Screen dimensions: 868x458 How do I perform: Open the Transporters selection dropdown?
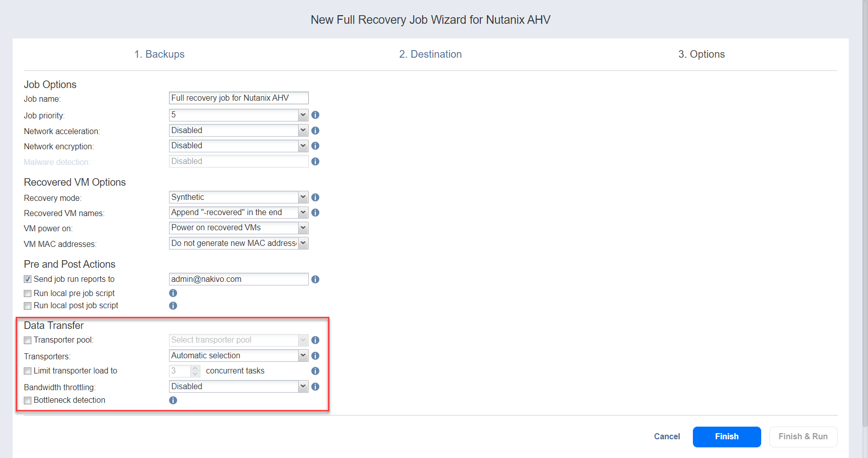click(x=238, y=356)
